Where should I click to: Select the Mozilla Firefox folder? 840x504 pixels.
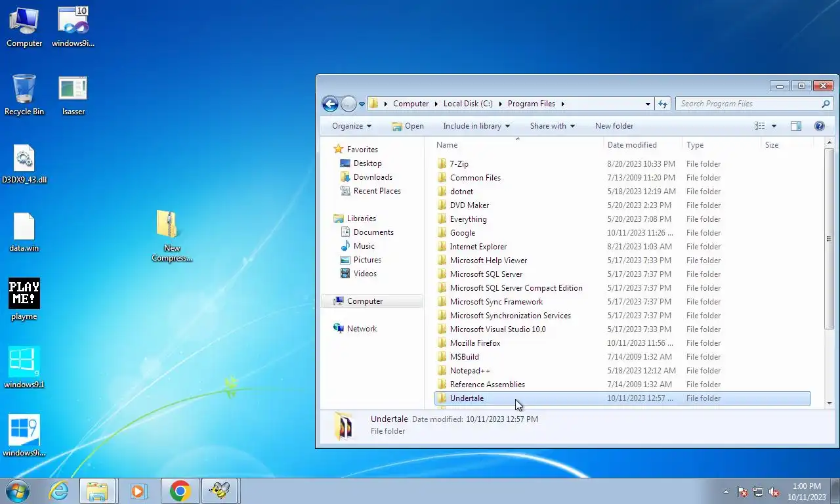[622, 343]
